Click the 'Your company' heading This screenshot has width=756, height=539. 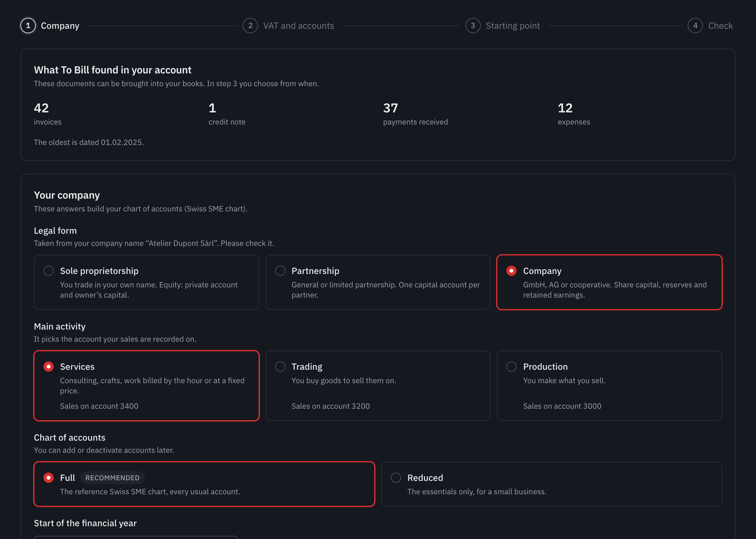pos(67,195)
